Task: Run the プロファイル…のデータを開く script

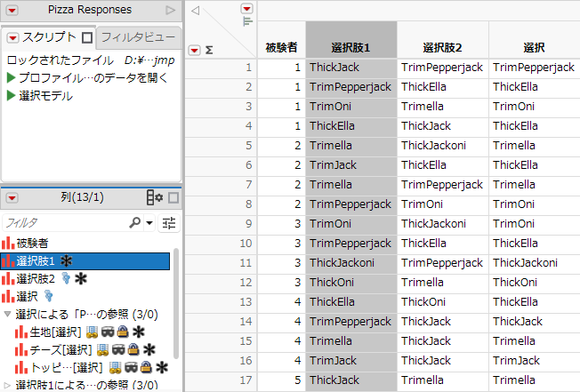Action: click(11, 77)
